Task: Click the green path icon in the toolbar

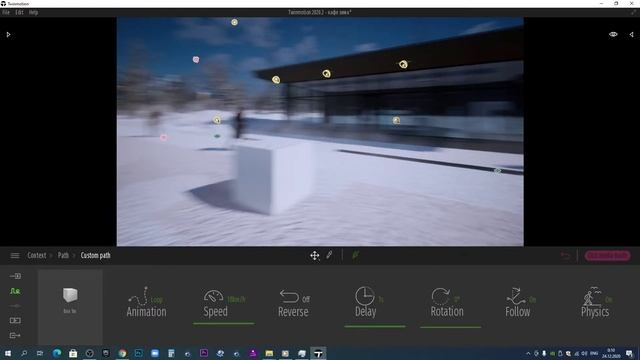Action: [x=356, y=255]
